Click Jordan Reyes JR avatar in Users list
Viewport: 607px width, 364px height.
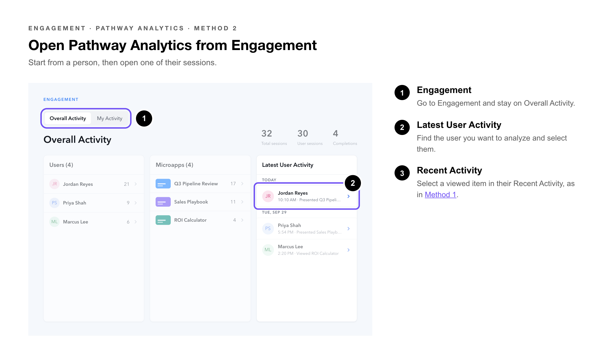pyautogui.click(x=54, y=184)
